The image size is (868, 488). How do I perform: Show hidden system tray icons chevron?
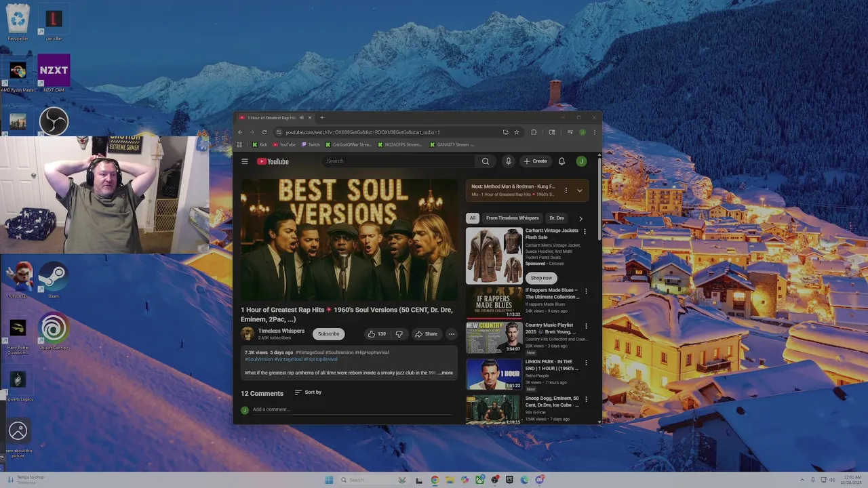point(802,480)
